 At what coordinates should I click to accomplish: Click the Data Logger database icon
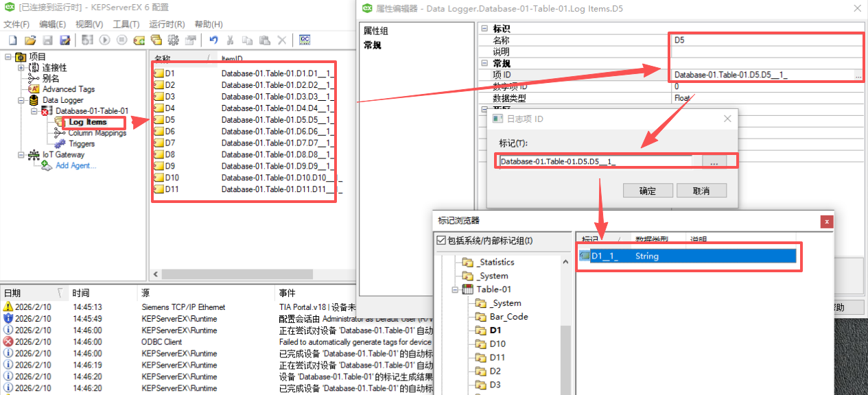point(34,100)
